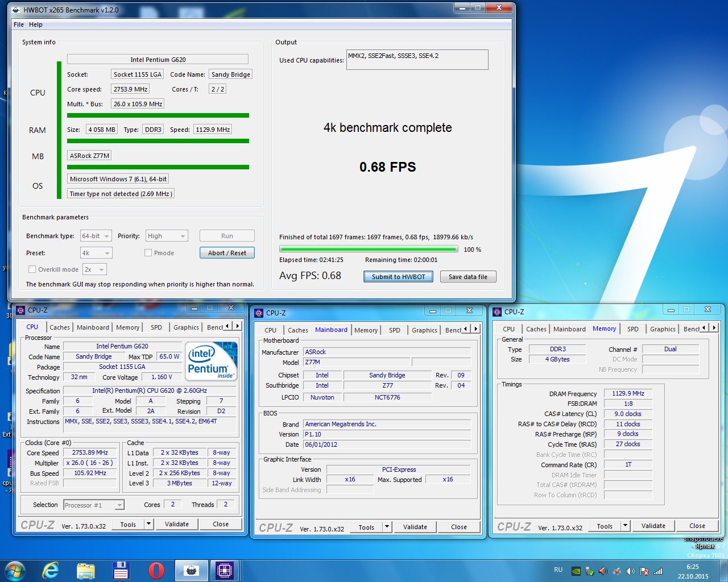
Task: Click the Microsoft Windows 7 OS field
Action: (x=118, y=179)
